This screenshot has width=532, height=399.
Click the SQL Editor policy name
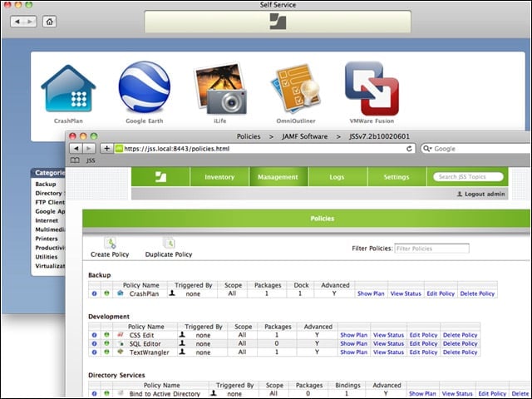click(x=145, y=343)
